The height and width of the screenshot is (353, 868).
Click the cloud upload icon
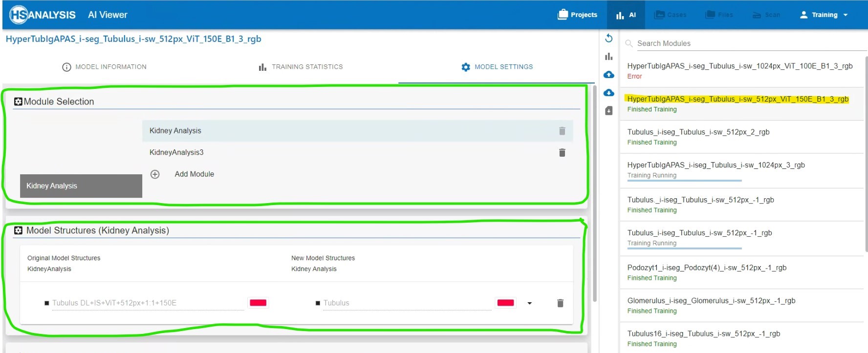click(x=608, y=75)
